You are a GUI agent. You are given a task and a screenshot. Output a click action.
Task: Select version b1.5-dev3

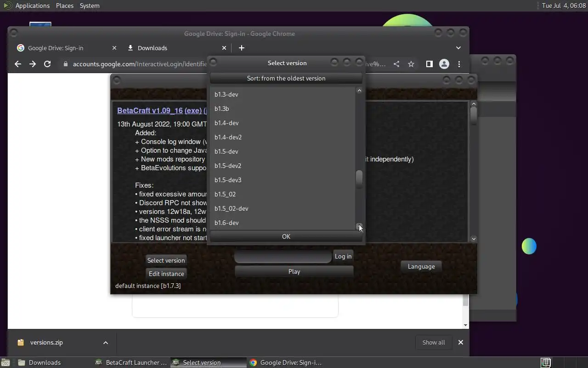pos(283,180)
